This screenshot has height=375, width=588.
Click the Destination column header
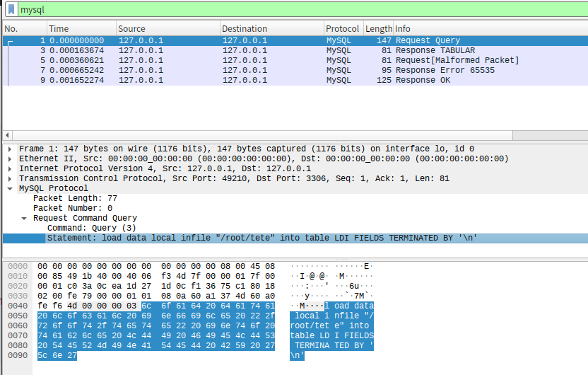[x=271, y=29]
